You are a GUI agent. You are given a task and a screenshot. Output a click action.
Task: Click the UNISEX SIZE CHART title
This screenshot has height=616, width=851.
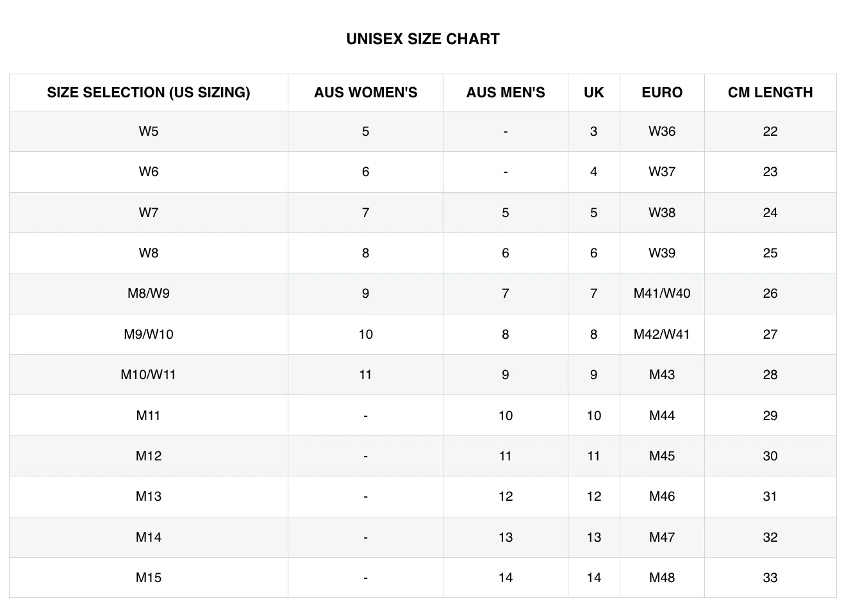point(422,39)
